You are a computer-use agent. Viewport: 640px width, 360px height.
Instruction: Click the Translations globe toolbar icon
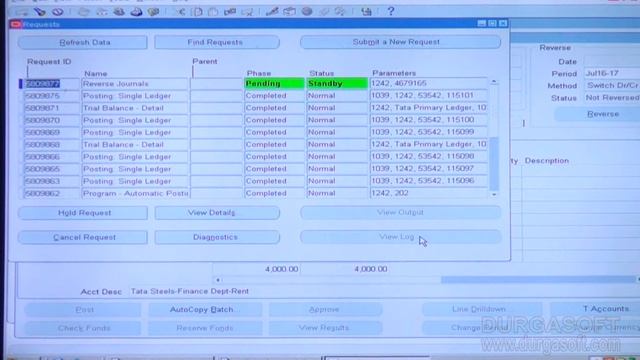pos(307,11)
